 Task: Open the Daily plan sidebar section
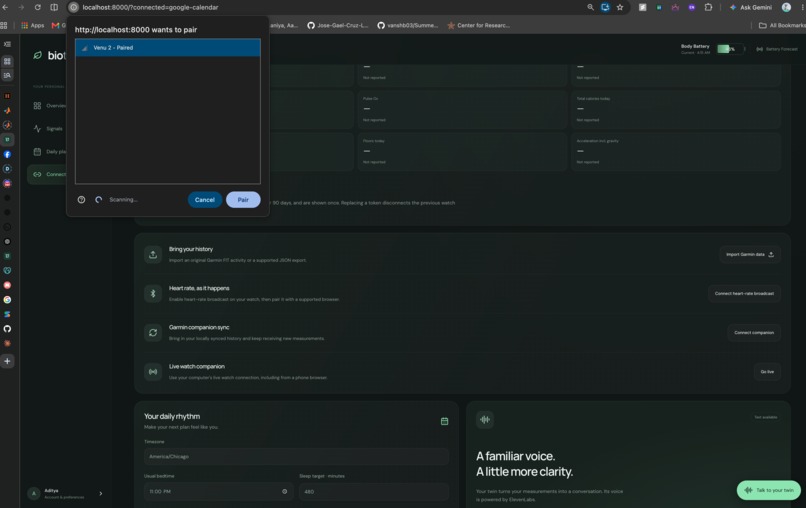[x=48, y=152]
